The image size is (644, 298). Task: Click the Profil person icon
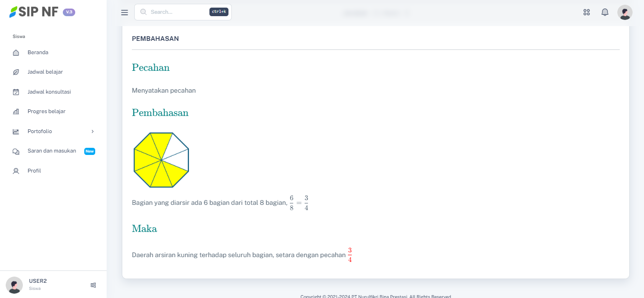16,171
